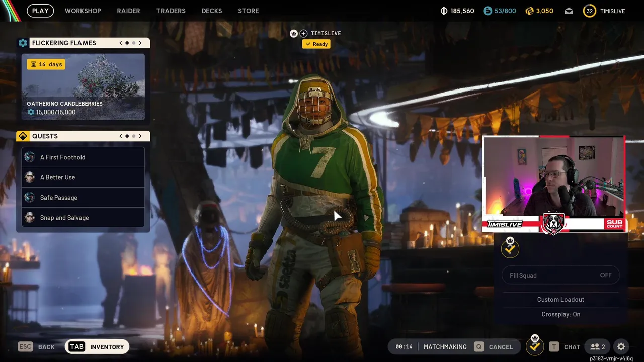Click the 14 days timer badge
The image size is (644, 362).
[46, 64]
